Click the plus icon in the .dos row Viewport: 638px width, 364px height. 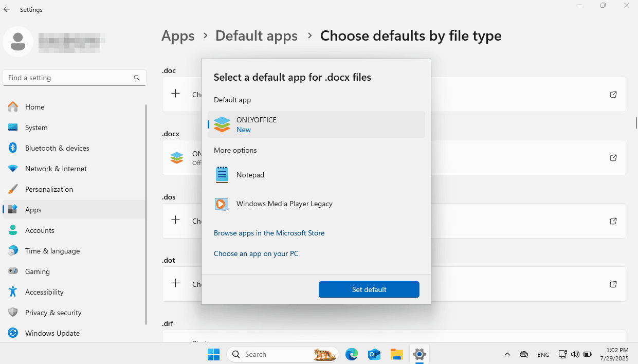pos(176,220)
